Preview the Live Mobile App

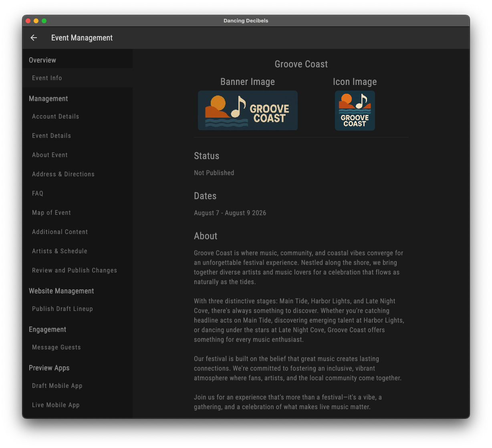pos(56,405)
